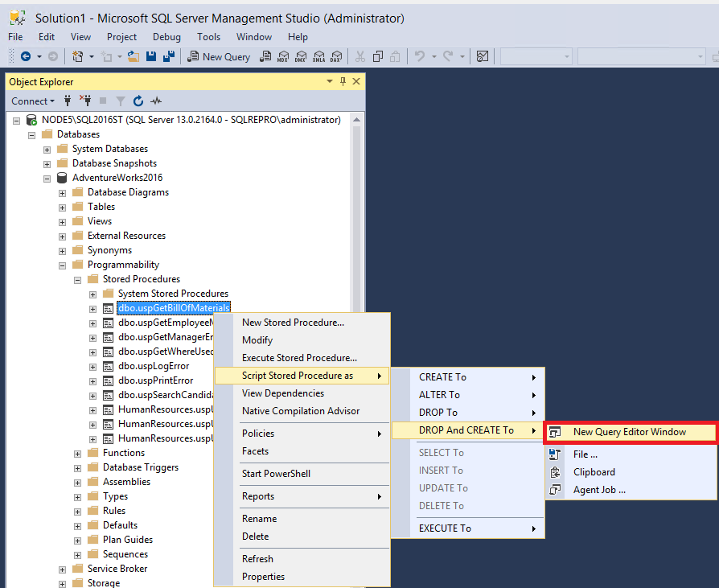Click the Refresh icon in Object Explorer
Screen dimensions: 719x588
coord(138,101)
